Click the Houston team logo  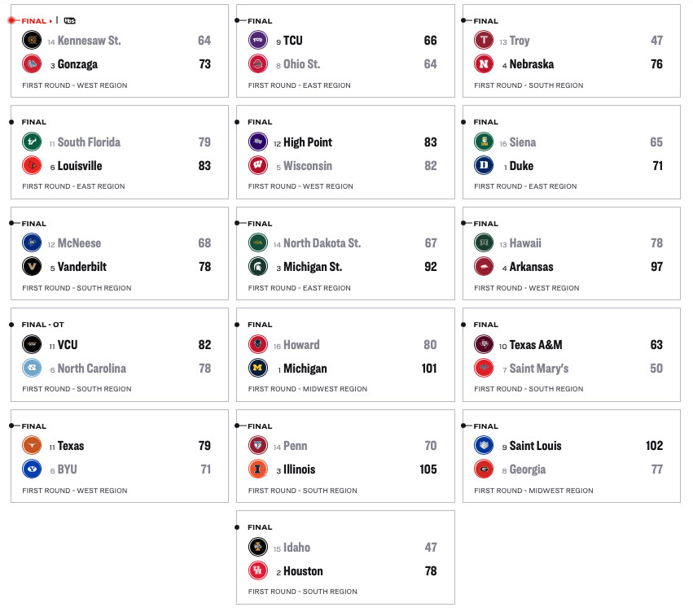[x=258, y=571]
